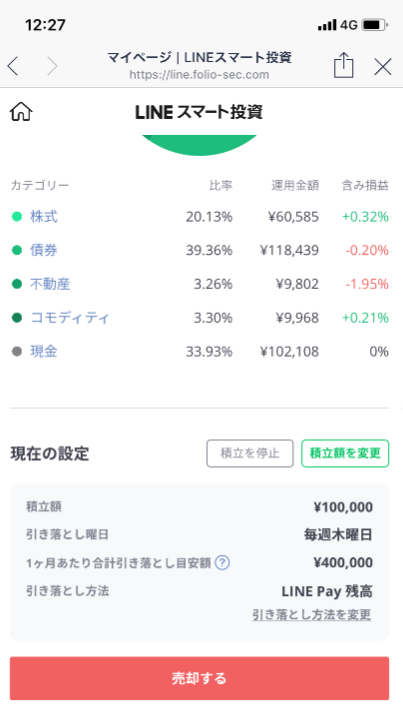Open the コモディティ category link
Image resolution: width=403 pixels, height=720 pixels.
pyautogui.click(x=70, y=318)
